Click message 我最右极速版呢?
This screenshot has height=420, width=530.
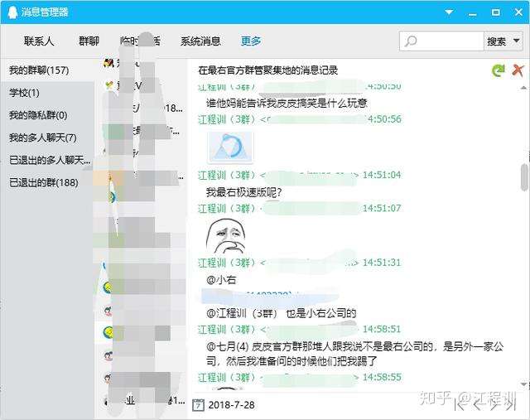(x=243, y=193)
